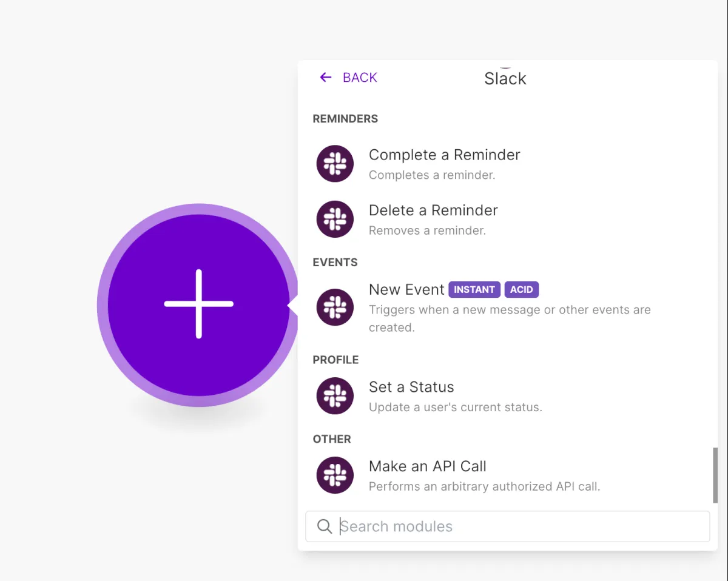Go back via the BACK link
Screen dimensions: 728x581
348,77
